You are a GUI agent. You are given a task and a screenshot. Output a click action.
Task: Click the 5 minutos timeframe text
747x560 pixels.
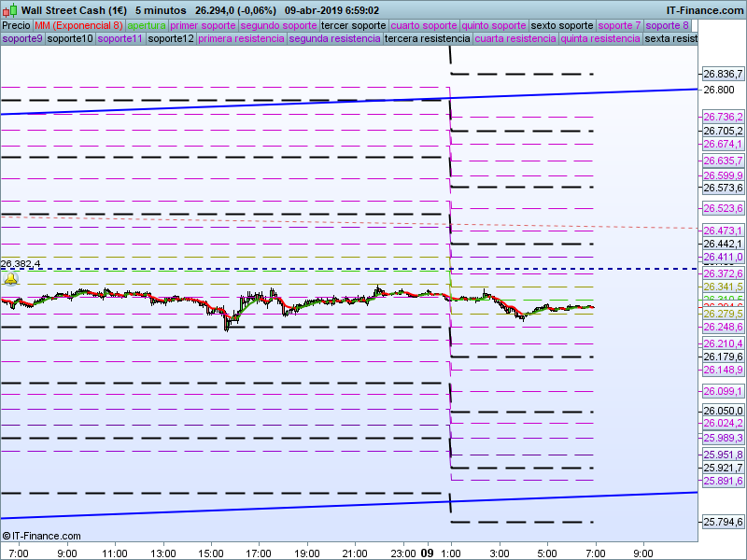161,10
